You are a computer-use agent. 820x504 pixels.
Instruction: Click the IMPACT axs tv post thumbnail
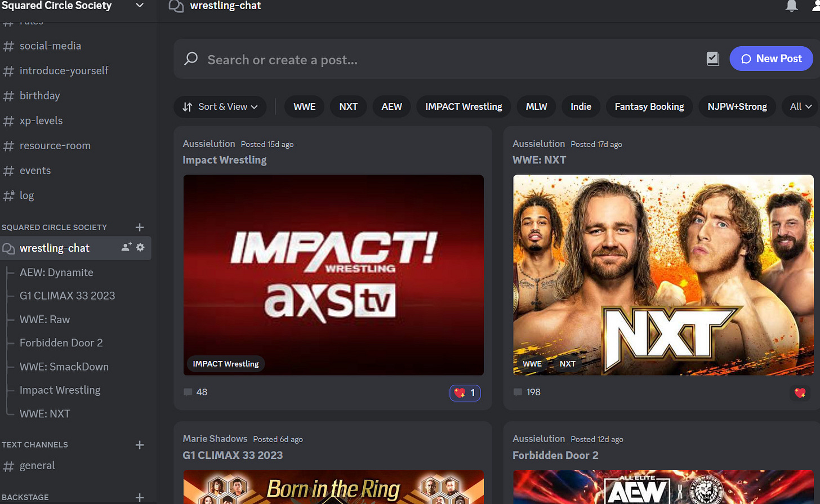tap(333, 275)
